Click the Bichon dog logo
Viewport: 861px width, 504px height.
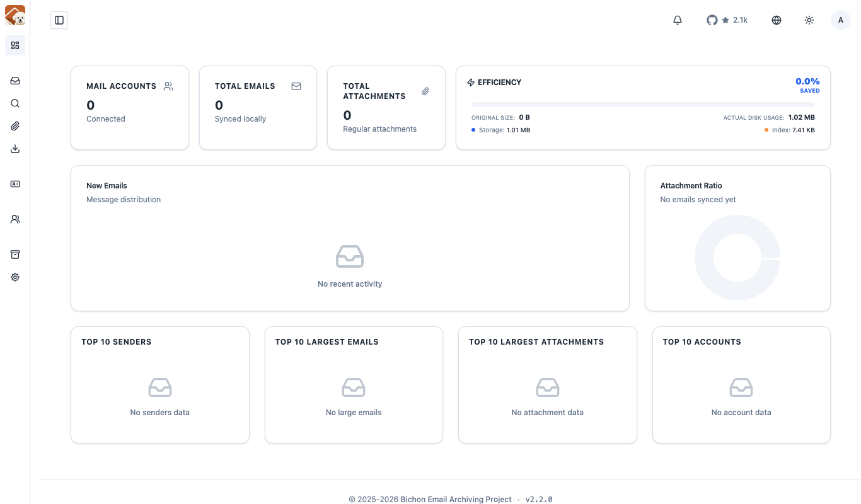15,15
